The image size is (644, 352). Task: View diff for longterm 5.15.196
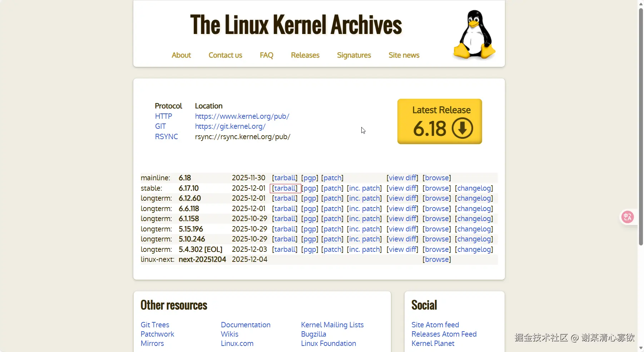pyautogui.click(x=402, y=229)
